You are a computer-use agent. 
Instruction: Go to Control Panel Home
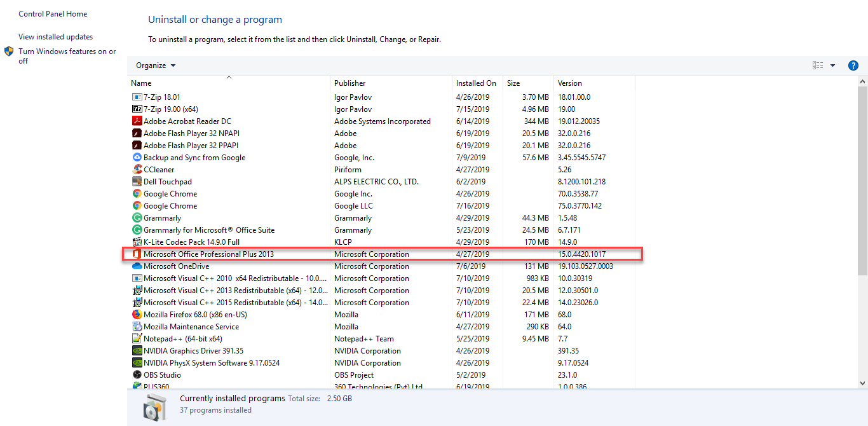[53, 14]
